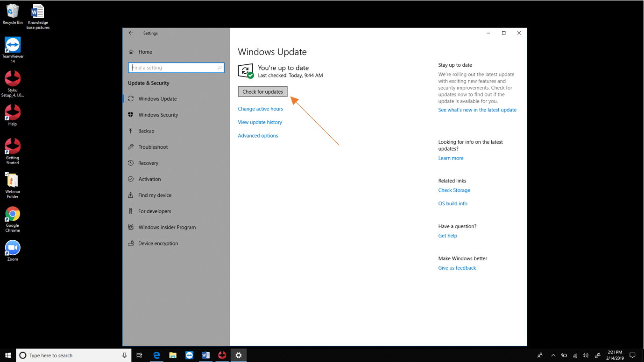The width and height of the screenshot is (644, 362).
Task: Open Change active hours link
Action: tap(260, 109)
